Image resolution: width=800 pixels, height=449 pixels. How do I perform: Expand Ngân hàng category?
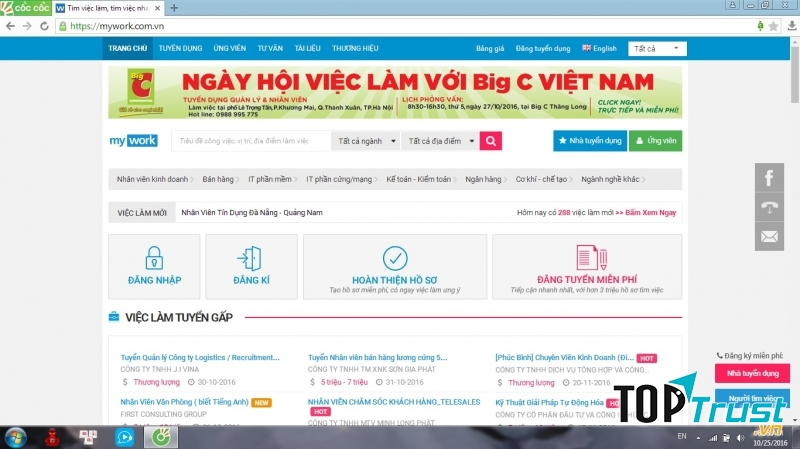(486, 179)
